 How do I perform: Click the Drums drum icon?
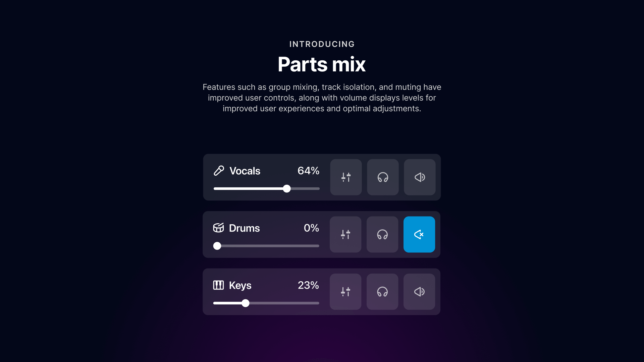[x=218, y=228]
